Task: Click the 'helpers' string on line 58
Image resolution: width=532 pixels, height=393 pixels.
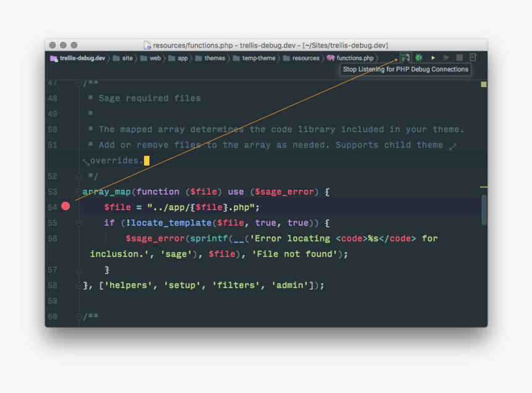Action: click(x=128, y=285)
